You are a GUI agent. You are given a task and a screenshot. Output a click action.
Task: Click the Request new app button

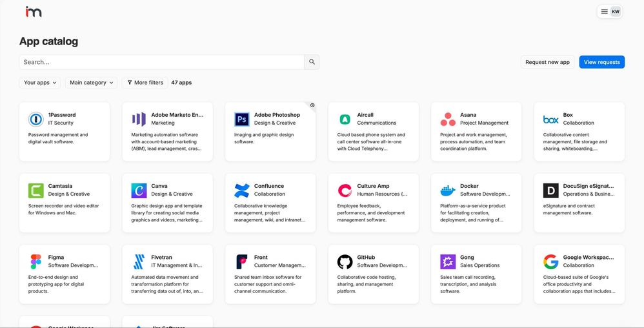[x=547, y=62]
